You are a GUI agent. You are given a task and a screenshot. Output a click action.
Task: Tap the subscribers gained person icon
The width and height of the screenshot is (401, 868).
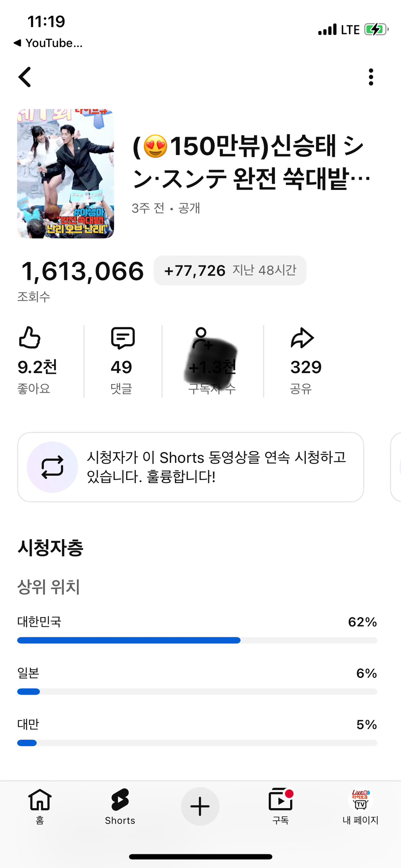pos(202,337)
